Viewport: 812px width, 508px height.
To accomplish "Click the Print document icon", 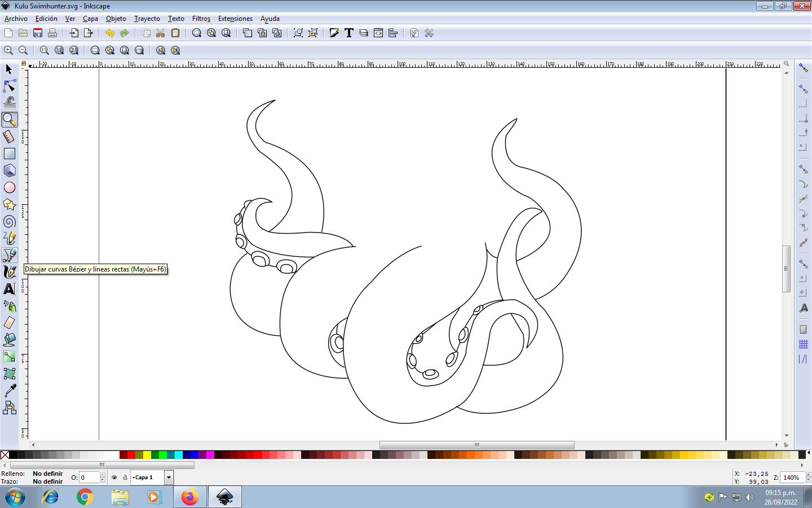I will [52, 33].
